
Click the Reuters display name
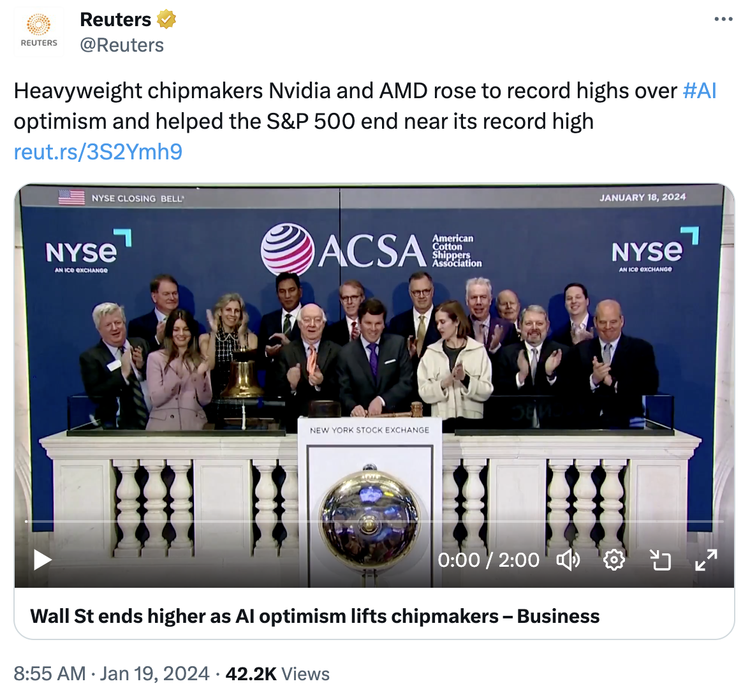[115, 20]
